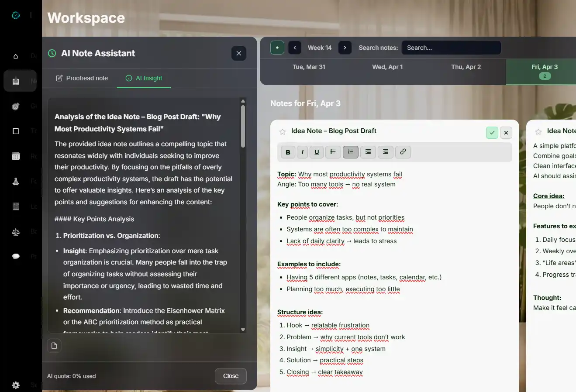Advance to the next week with right chevron

click(x=345, y=48)
